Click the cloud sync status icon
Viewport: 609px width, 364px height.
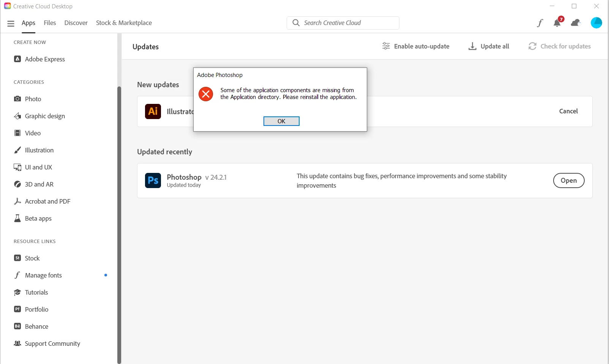[576, 23]
